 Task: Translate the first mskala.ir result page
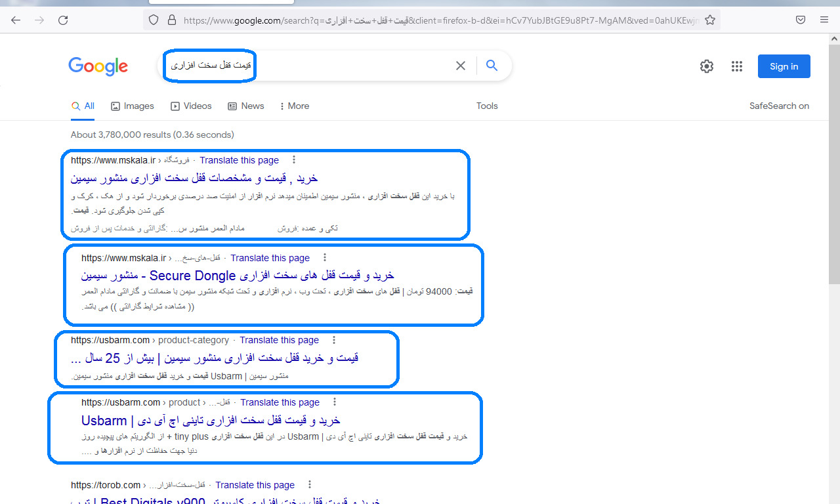[240, 160]
